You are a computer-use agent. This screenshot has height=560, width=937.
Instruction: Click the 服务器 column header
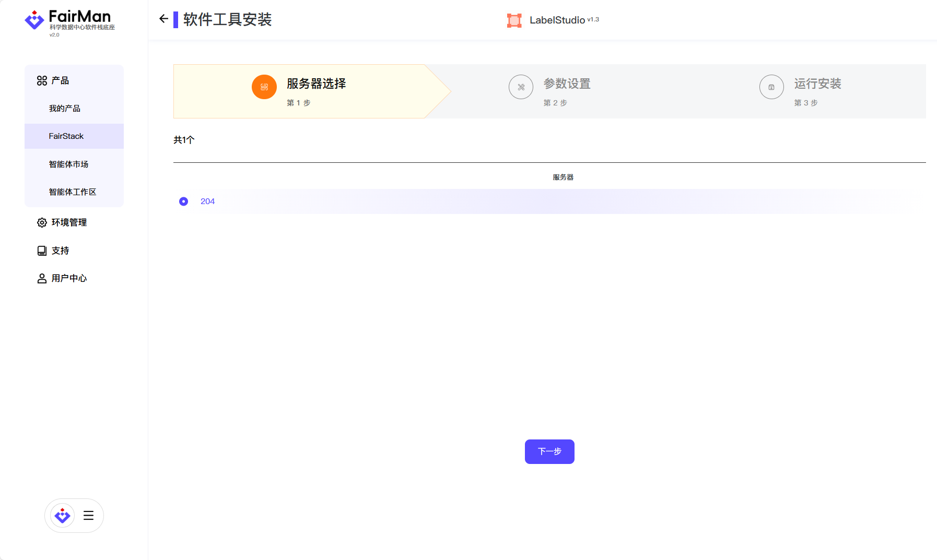(563, 177)
